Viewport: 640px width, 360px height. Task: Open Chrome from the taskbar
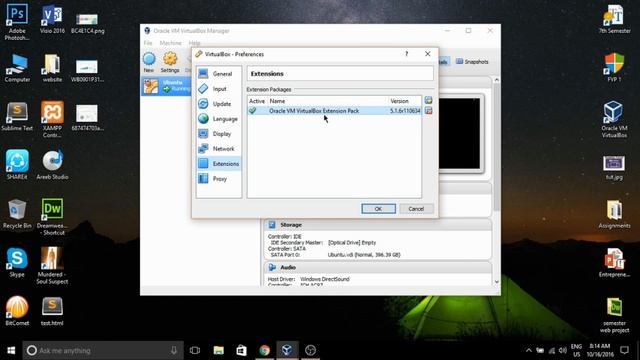click(x=264, y=350)
